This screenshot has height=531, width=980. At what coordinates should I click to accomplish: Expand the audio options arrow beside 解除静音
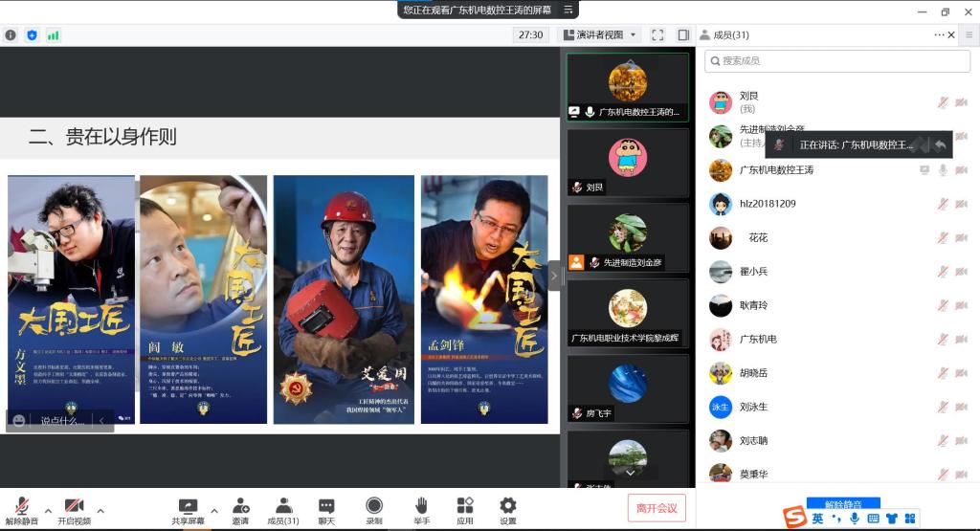pyautogui.click(x=48, y=510)
